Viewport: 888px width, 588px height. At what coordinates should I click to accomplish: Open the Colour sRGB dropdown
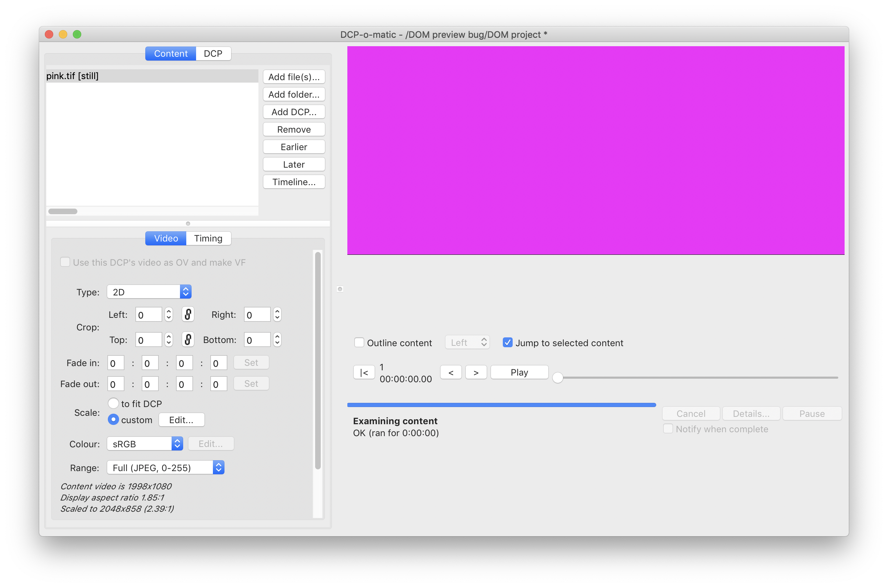point(145,444)
